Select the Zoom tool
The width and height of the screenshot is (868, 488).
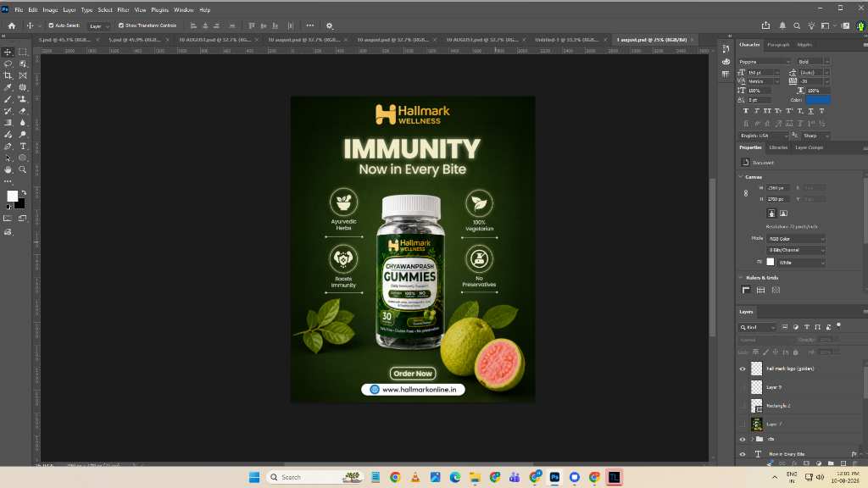pyautogui.click(x=23, y=169)
